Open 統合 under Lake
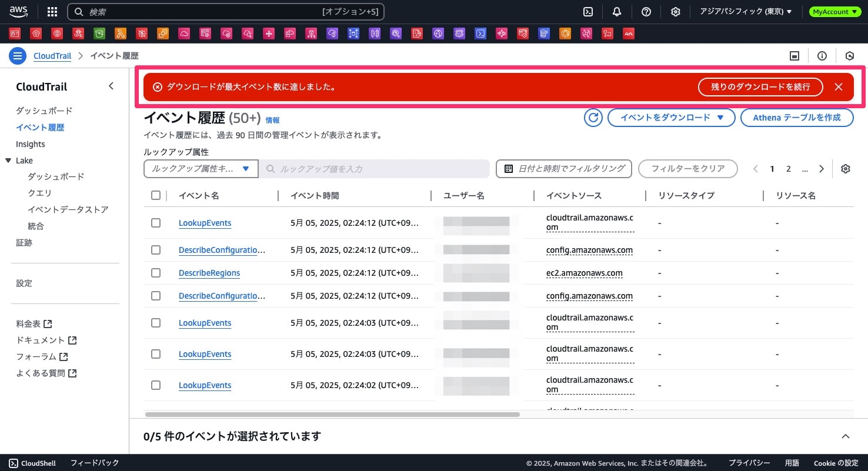The image size is (868, 471). click(x=36, y=226)
